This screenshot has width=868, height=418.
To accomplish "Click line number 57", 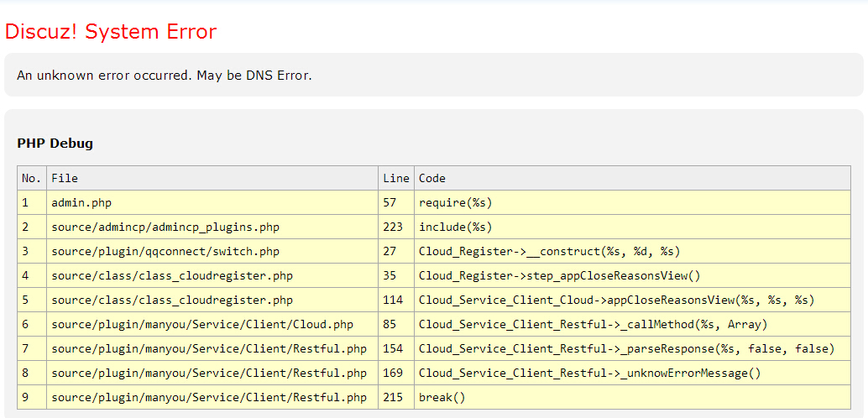I will [395, 202].
